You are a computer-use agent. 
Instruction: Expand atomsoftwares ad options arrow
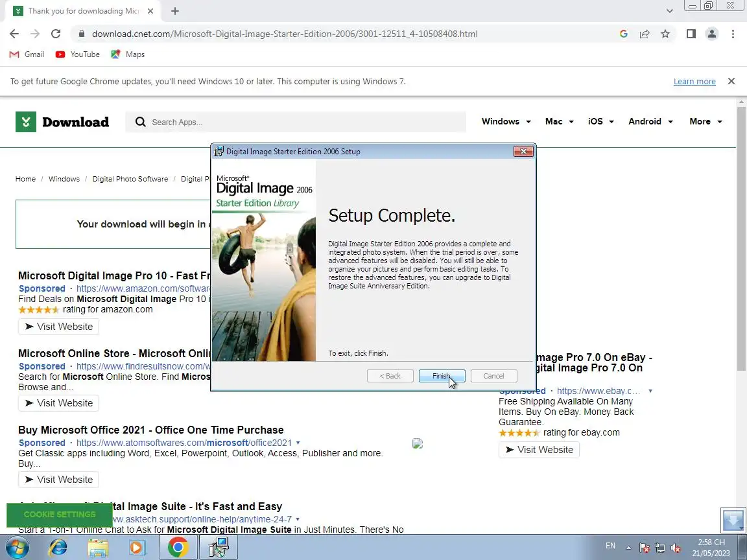tap(298, 443)
